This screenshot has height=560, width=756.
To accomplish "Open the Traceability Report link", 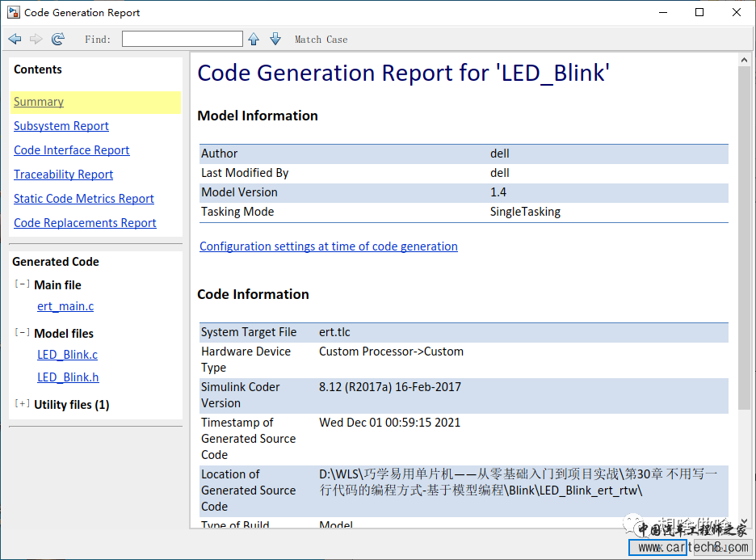I will pos(63,174).
